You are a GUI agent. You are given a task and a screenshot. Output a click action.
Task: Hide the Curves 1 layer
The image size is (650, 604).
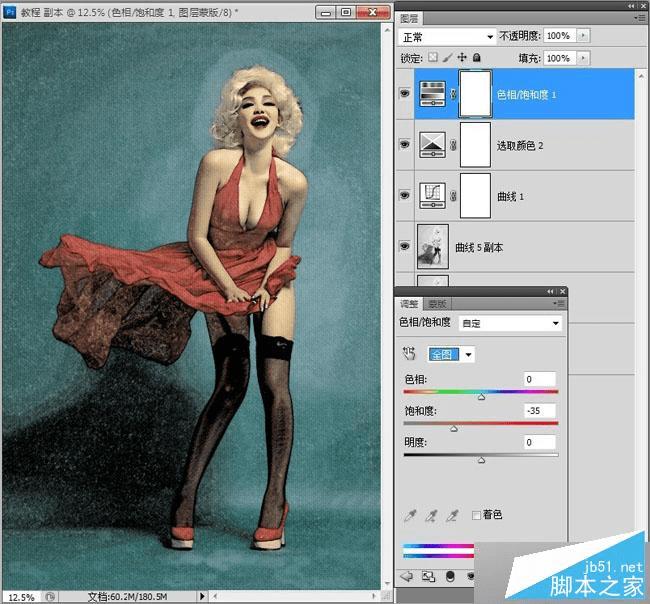pyautogui.click(x=404, y=195)
